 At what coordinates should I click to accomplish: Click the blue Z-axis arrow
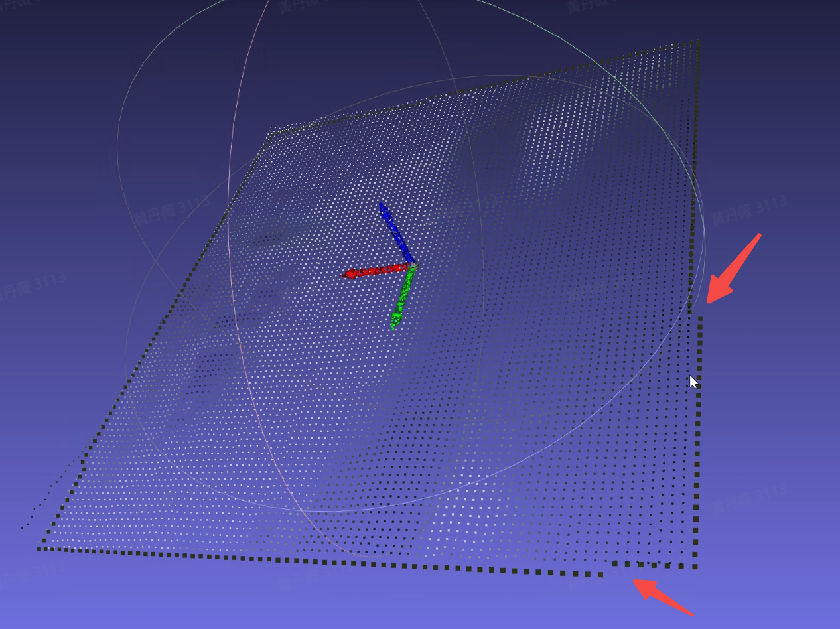point(395,231)
